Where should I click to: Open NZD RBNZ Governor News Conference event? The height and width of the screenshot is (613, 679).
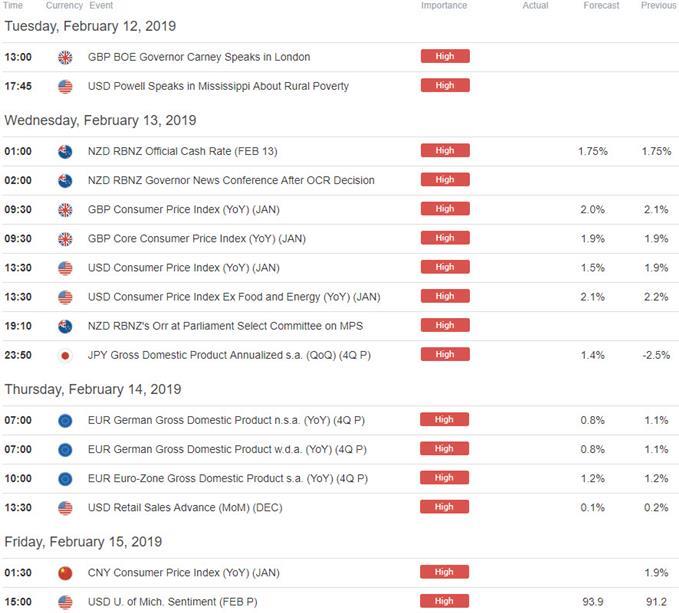[x=231, y=181]
